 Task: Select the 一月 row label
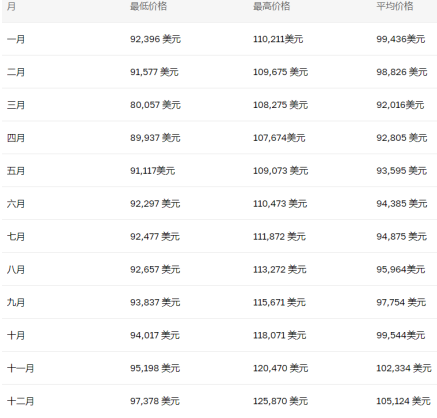click(16, 39)
